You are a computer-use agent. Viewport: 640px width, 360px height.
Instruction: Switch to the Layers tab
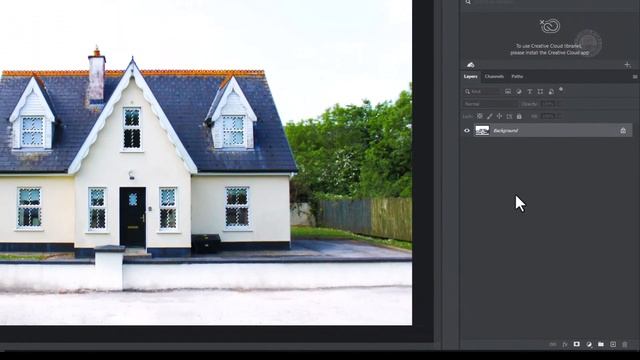471,76
